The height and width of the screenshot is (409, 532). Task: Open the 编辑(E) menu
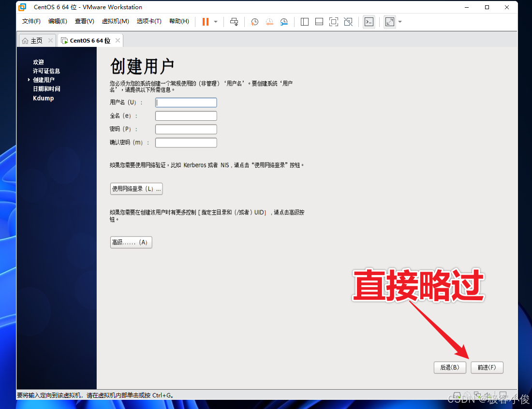58,21
